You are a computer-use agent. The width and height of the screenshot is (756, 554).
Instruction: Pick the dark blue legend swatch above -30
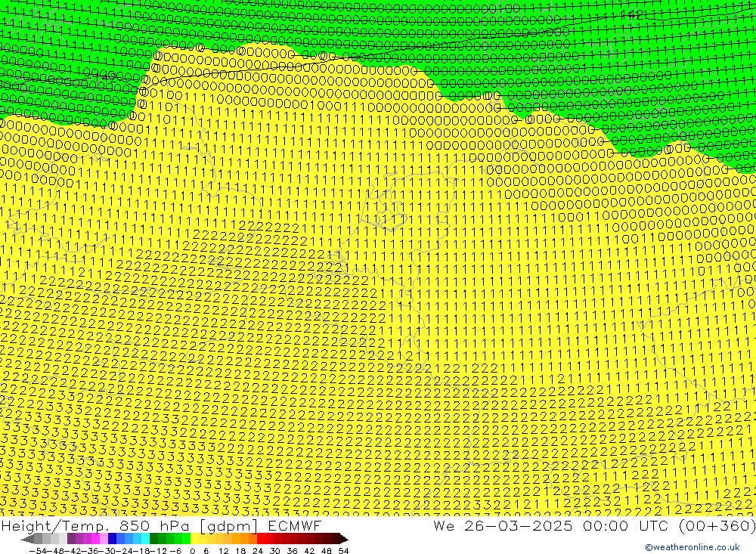click(x=112, y=539)
